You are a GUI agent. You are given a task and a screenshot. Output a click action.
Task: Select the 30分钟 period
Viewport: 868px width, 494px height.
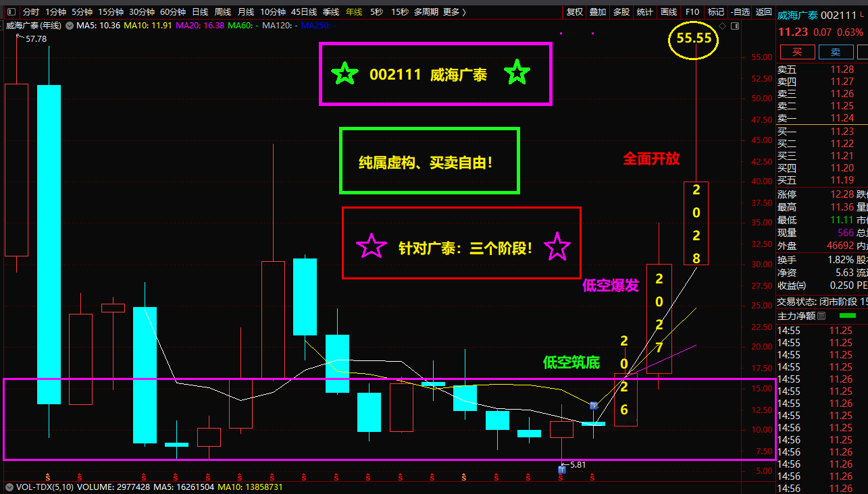point(142,12)
